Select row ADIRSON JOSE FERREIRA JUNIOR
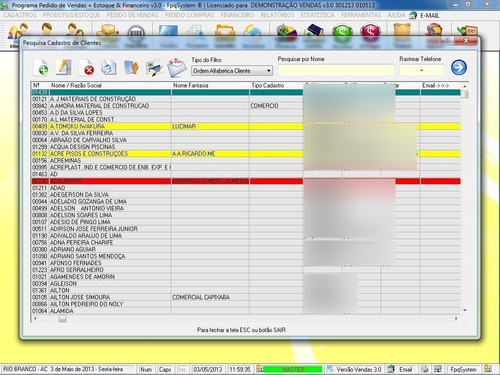This screenshot has height=375, width=500. coord(246,229)
